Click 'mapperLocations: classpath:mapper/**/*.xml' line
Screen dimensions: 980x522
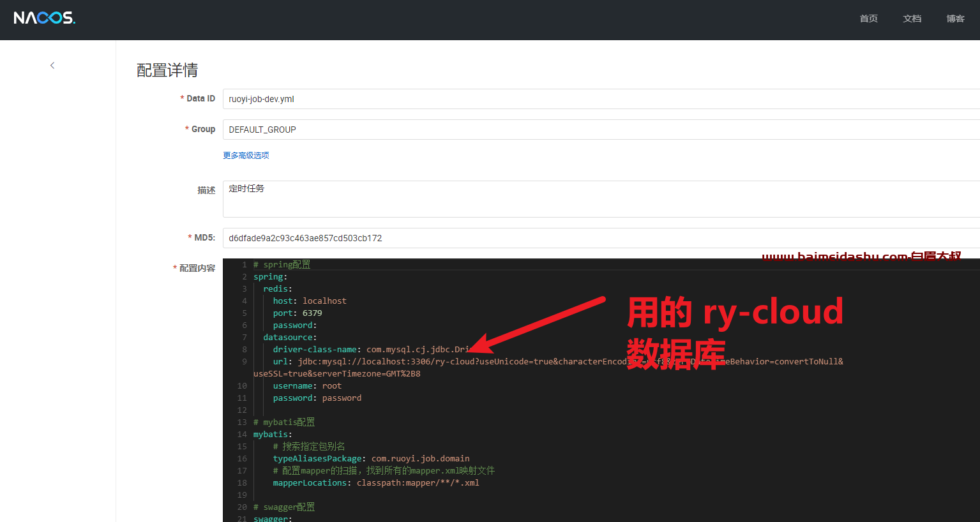[376, 482]
